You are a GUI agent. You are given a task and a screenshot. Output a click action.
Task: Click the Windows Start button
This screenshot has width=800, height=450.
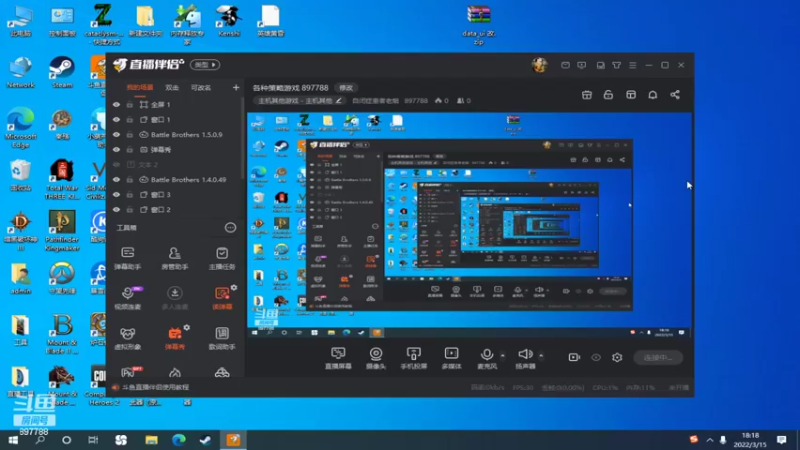13,440
